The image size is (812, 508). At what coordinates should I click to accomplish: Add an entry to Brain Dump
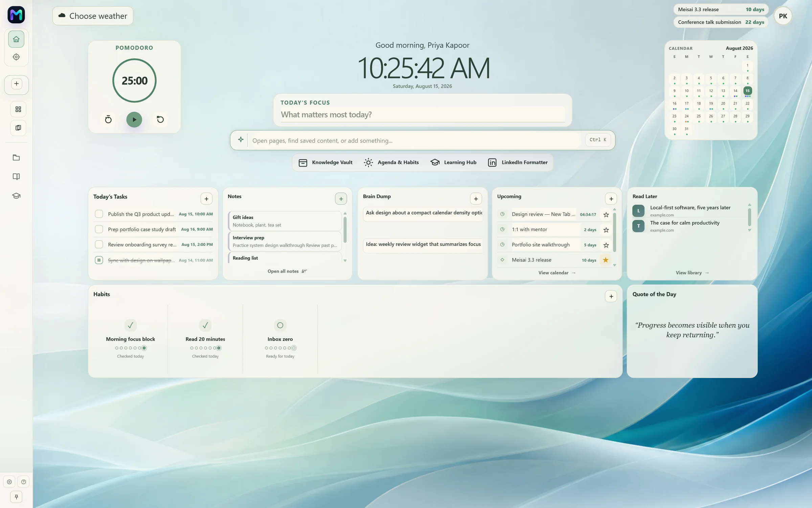point(476,199)
